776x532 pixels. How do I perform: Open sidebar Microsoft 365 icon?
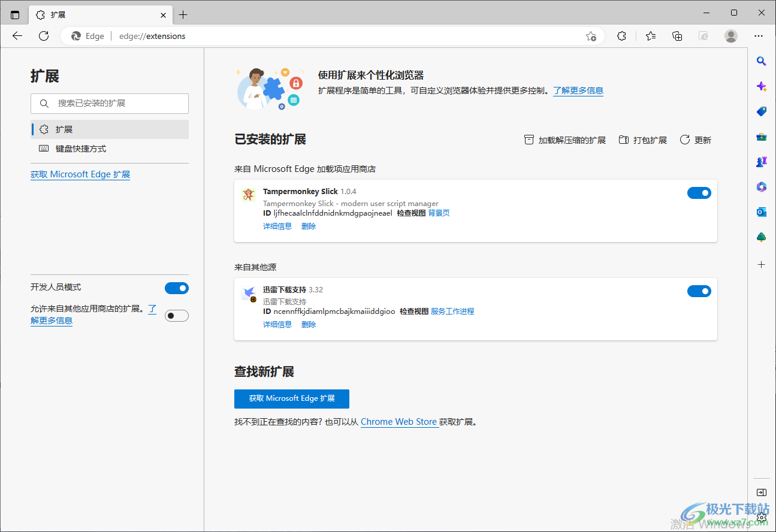(x=762, y=187)
